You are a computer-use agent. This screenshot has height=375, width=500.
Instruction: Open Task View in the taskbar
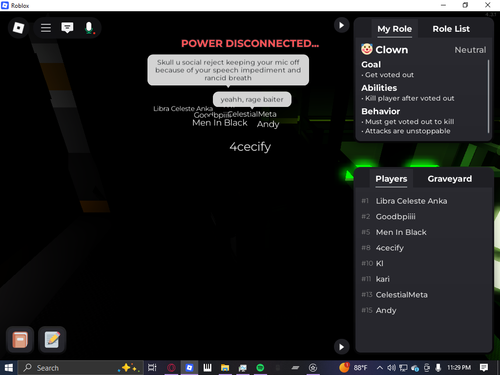point(152,368)
